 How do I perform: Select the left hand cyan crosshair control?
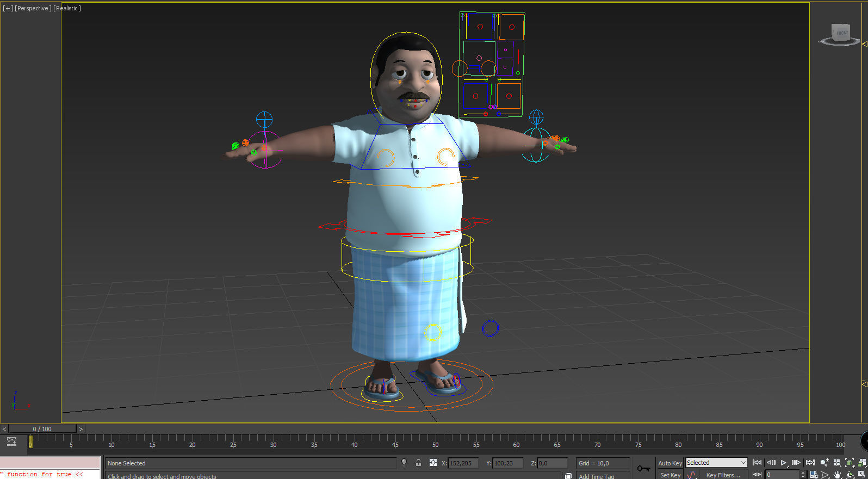[264, 120]
